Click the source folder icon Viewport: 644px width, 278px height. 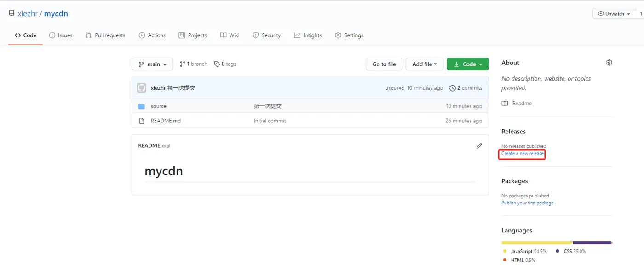142,106
